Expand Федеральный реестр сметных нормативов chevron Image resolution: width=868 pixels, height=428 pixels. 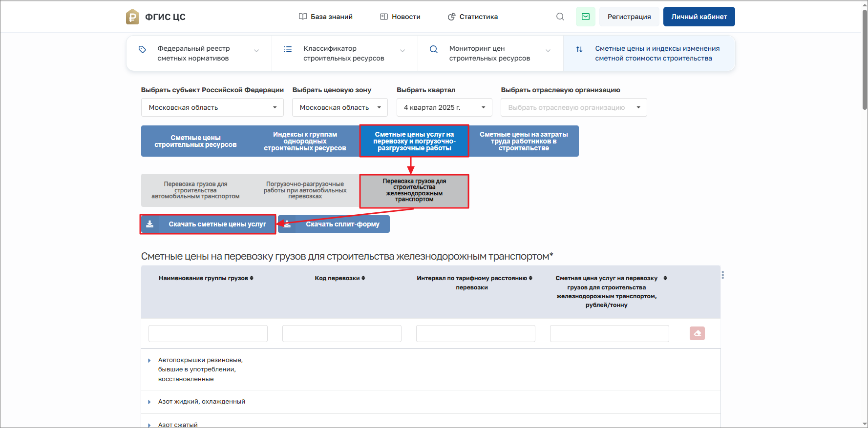point(256,51)
